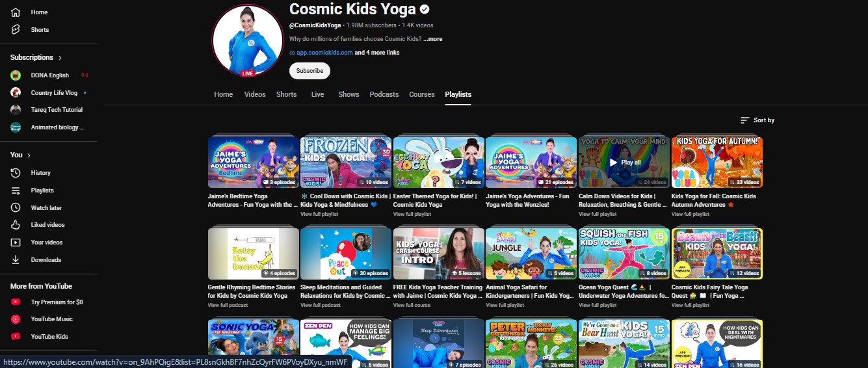The width and height of the screenshot is (868, 368).
Task: Open Squish the Fish playlist thumbnail
Action: pyautogui.click(x=624, y=254)
